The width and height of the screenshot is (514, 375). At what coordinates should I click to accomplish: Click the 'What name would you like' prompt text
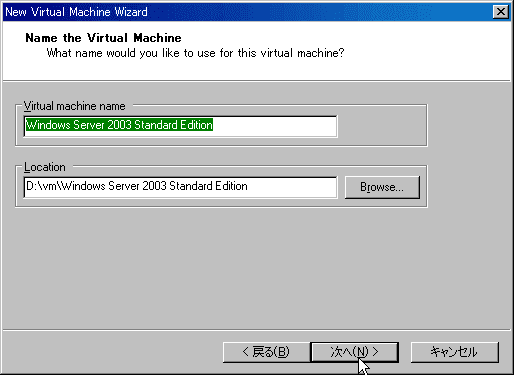point(195,53)
